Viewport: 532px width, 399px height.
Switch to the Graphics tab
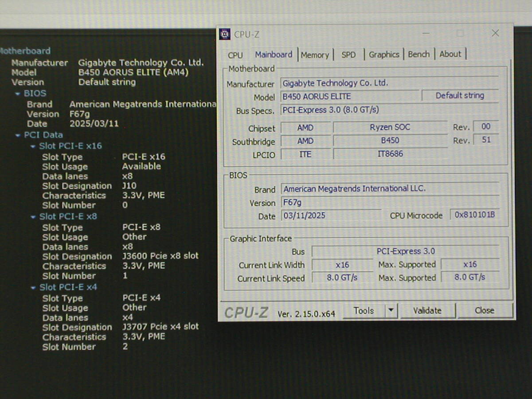(x=384, y=55)
